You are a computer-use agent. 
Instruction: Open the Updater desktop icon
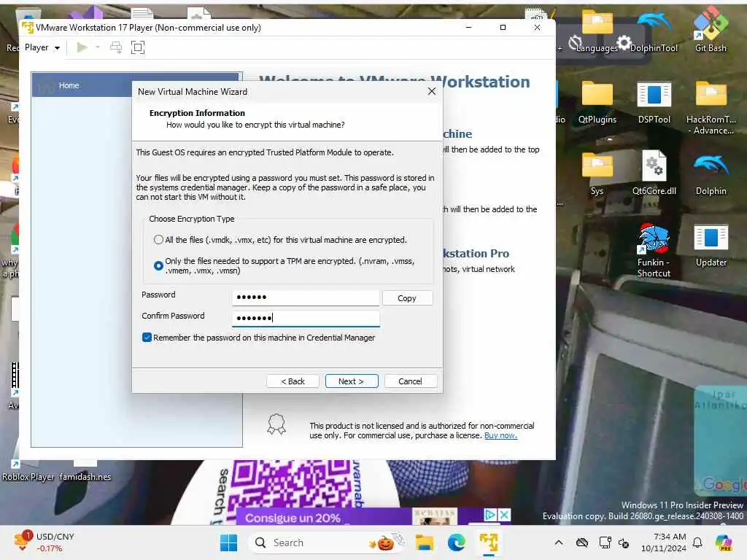[711, 245]
